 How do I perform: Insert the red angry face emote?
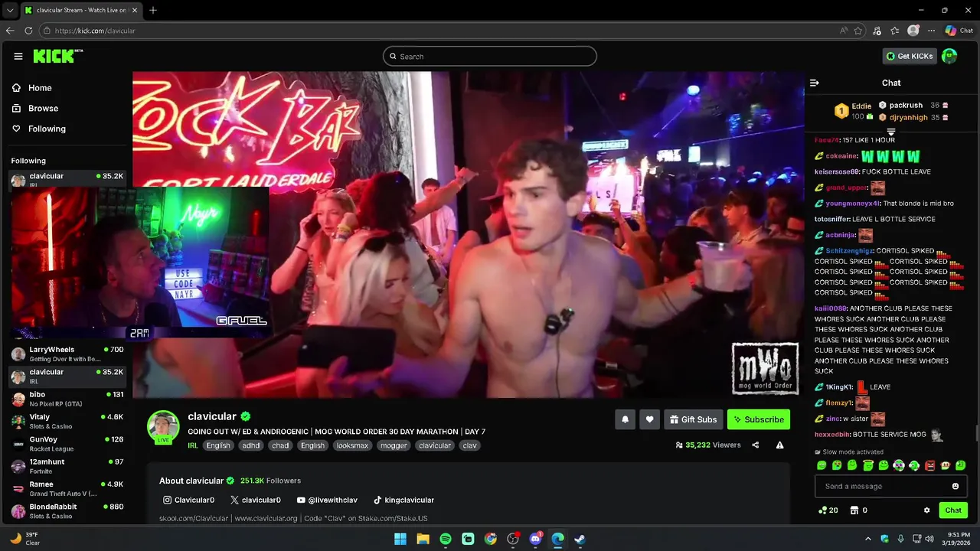click(929, 465)
